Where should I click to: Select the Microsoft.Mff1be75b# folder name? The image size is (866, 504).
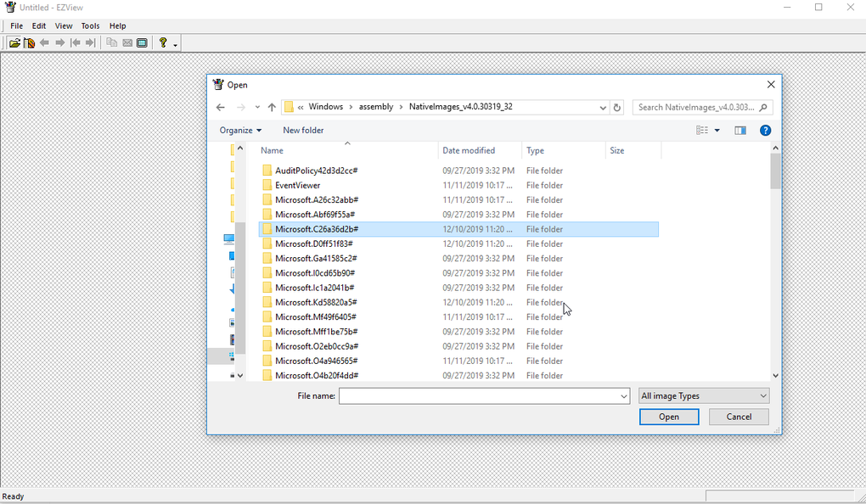tap(317, 332)
